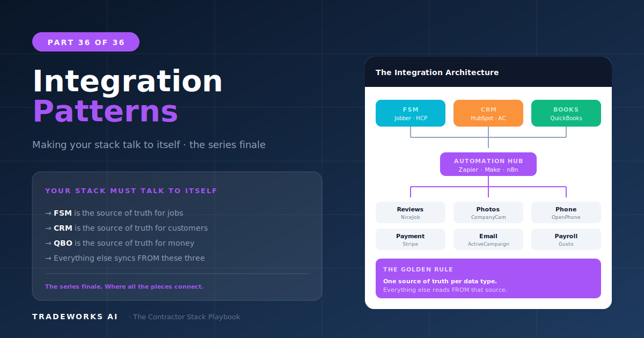Image resolution: width=644 pixels, height=338 pixels.
Task: Click Everything else syncs FROM these three
Action: coord(125,258)
